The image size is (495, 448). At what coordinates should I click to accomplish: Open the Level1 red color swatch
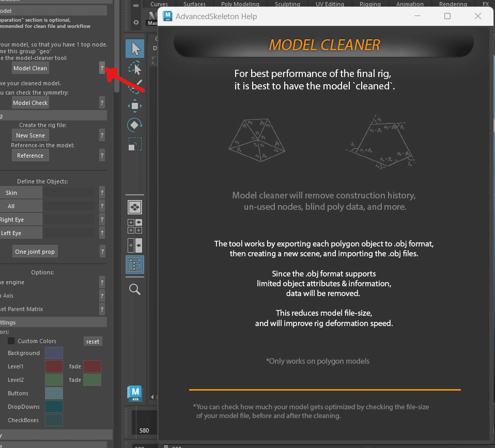(54, 366)
